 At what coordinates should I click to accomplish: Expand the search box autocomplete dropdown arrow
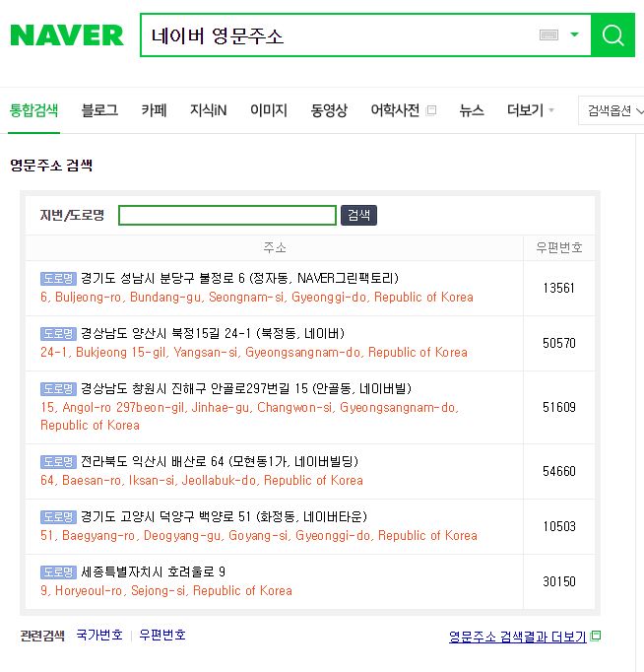575,34
